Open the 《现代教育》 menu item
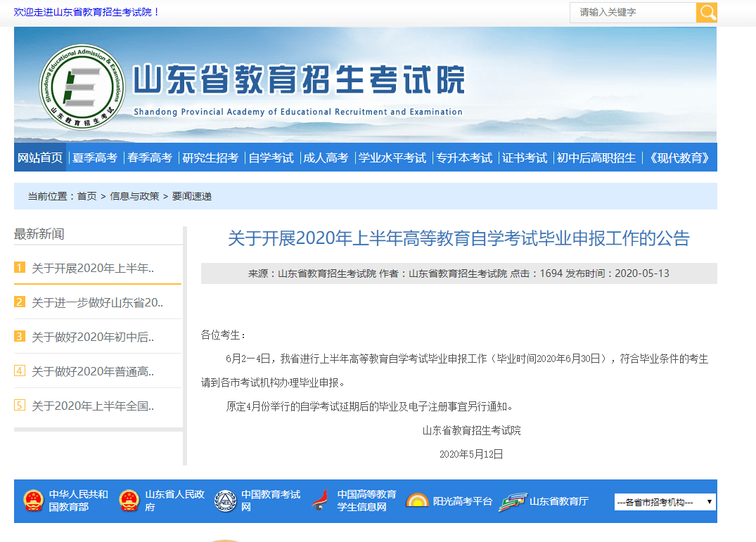756x542 pixels. [679, 157]
